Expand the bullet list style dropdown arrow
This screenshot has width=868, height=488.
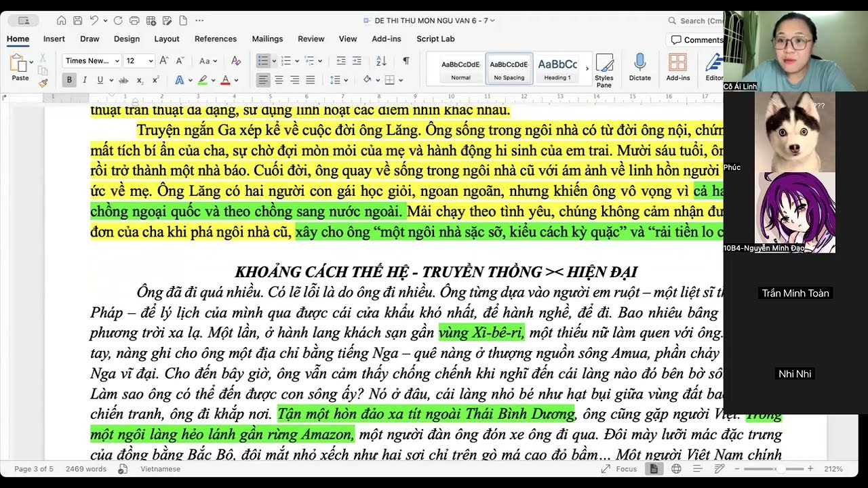coord(274,61)
